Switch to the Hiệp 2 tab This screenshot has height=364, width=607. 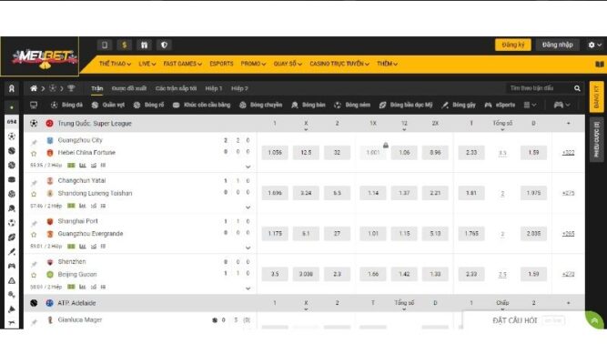click(239, 88)
